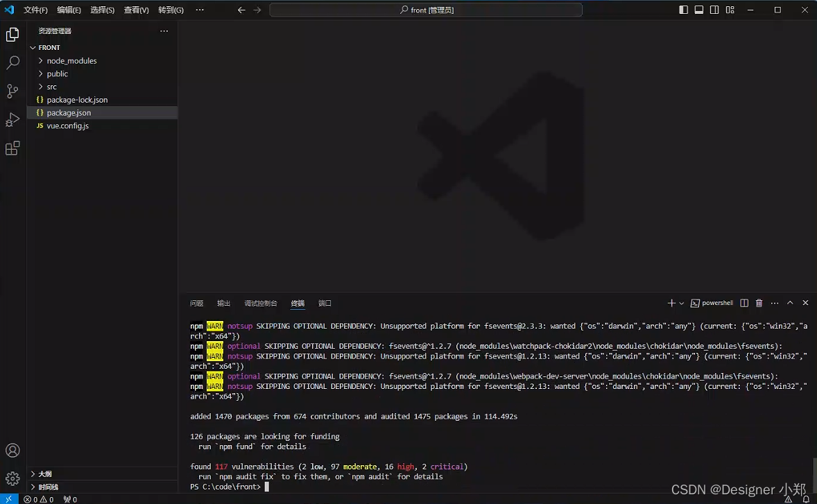Open the Manage gear icon
This screenshot has width=817, height=504.
click(x=12, y=478)
